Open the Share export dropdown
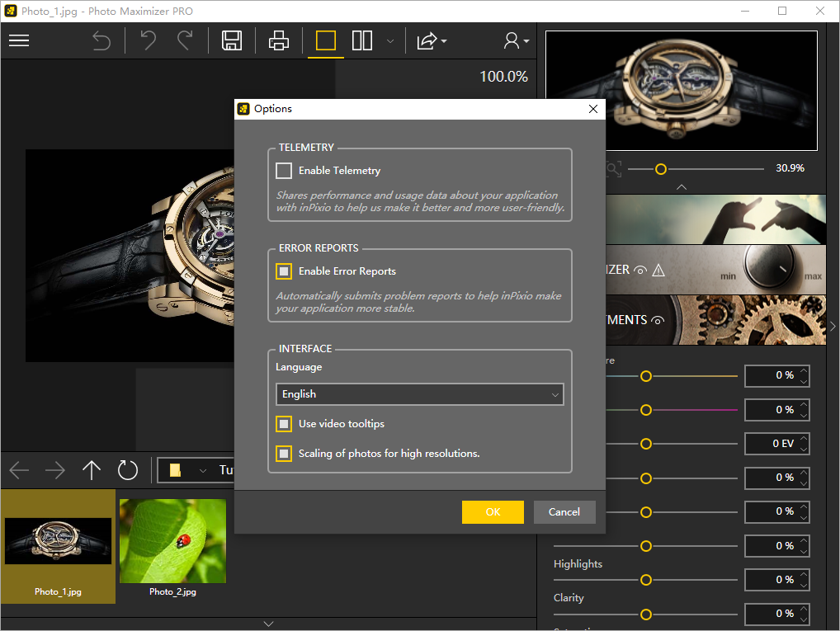The width and height of the screenshot is (840, 631). point(432,40)
